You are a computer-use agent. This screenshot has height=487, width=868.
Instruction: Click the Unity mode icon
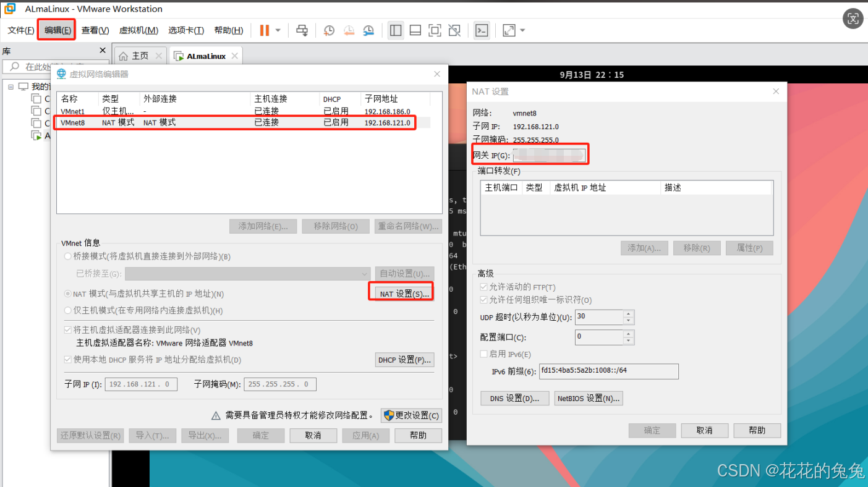[x=454, y=30]
